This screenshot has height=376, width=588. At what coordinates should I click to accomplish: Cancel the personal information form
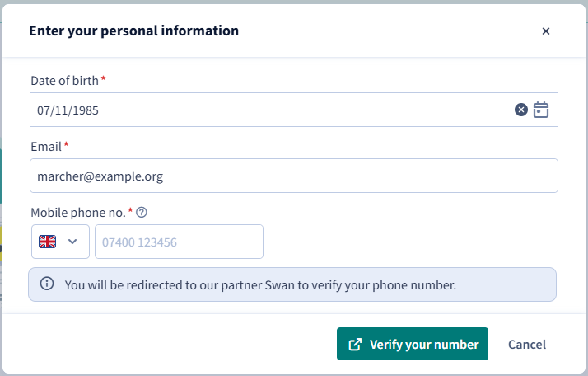[527, 345]
